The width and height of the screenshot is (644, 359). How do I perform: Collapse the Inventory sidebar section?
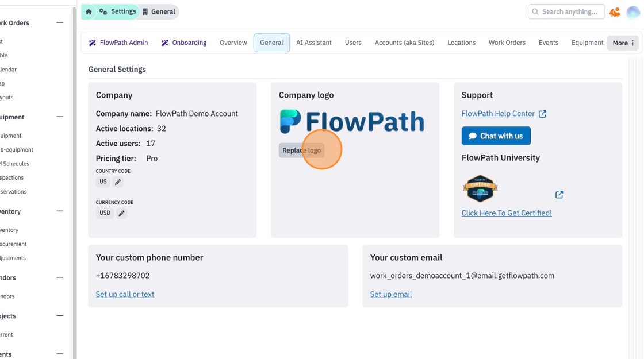tap(60, 211)
